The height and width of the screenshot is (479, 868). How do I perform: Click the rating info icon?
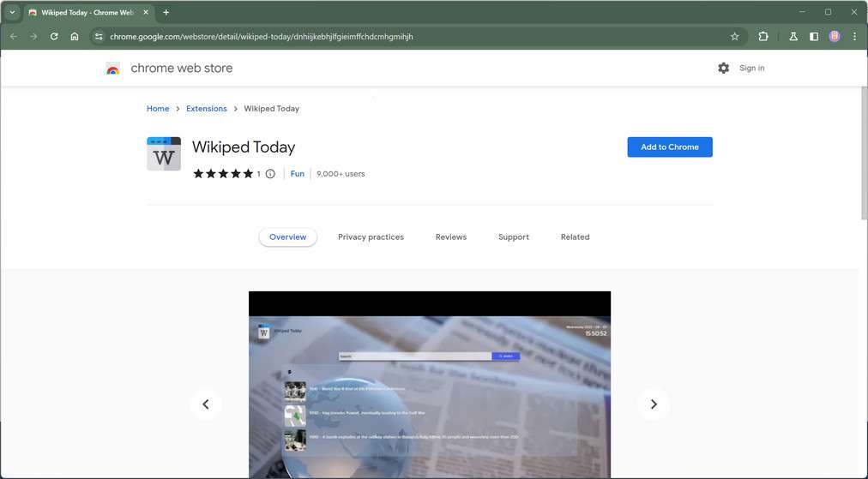(x=270, y=174)
